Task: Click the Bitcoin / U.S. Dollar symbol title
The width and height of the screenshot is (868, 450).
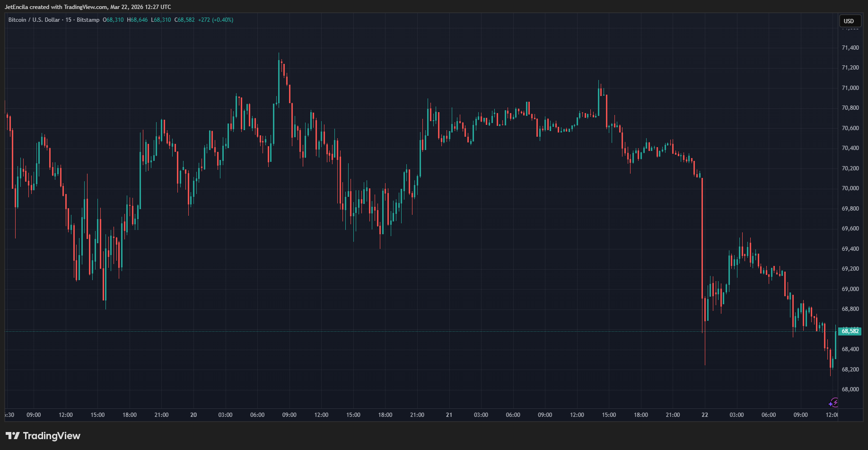Action: (x=34, y=20)
